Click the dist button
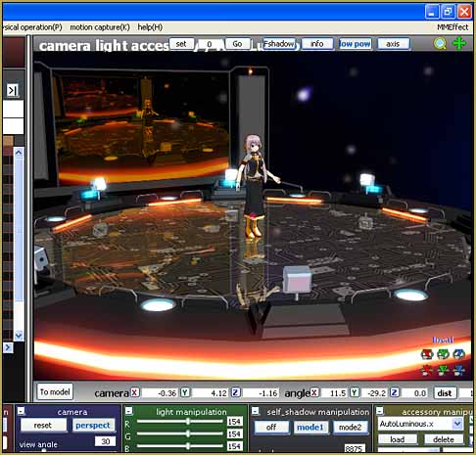The image size is (476, 455). click(x=445, y=393)
